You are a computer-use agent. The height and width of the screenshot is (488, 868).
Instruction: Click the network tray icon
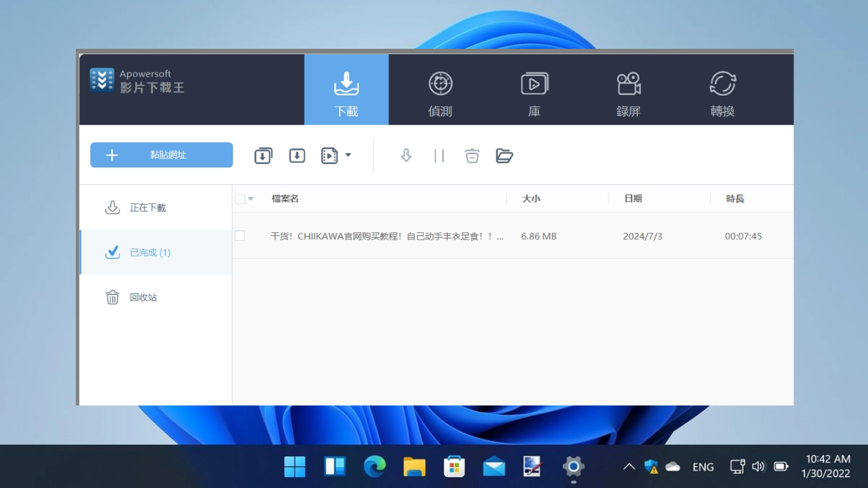(737, 466)
